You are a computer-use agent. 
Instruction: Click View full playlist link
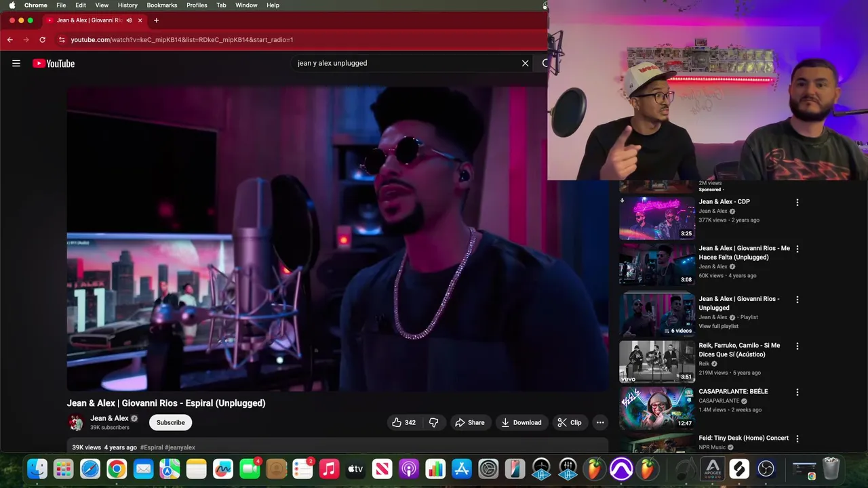719,326
